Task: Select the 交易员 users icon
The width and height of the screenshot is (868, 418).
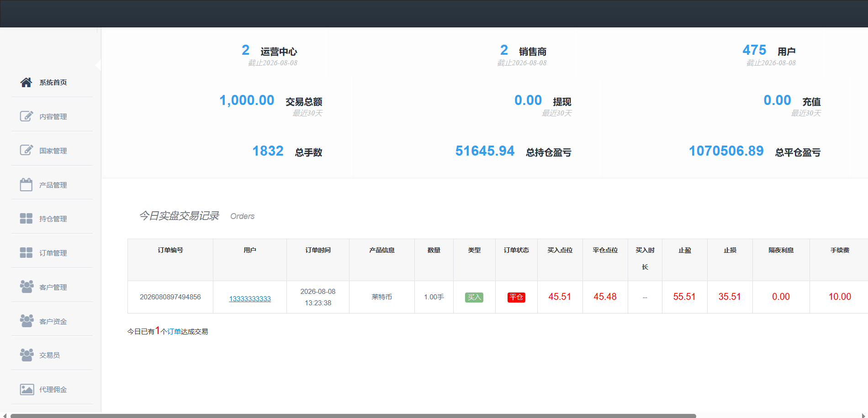Action: point(26,355)
